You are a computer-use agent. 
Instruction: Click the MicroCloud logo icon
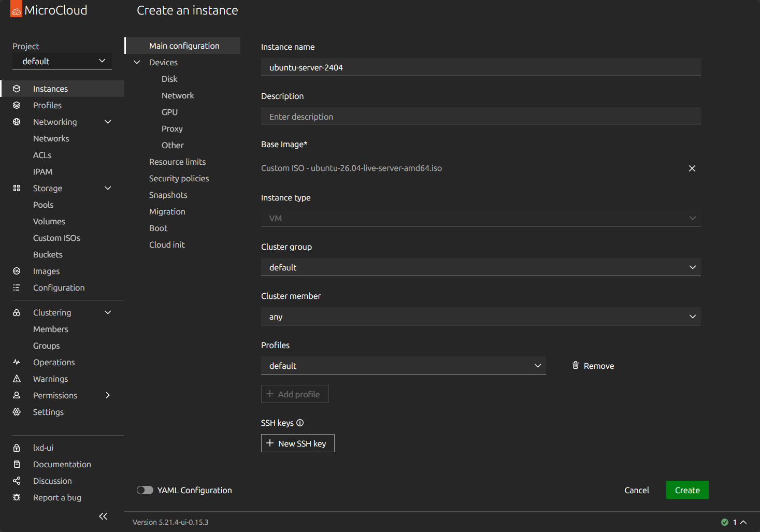16,9
